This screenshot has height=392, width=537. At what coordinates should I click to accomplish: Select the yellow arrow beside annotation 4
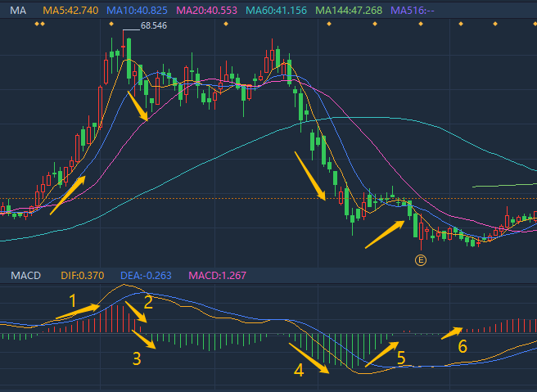pyautogui.click(x=311, y=358)
